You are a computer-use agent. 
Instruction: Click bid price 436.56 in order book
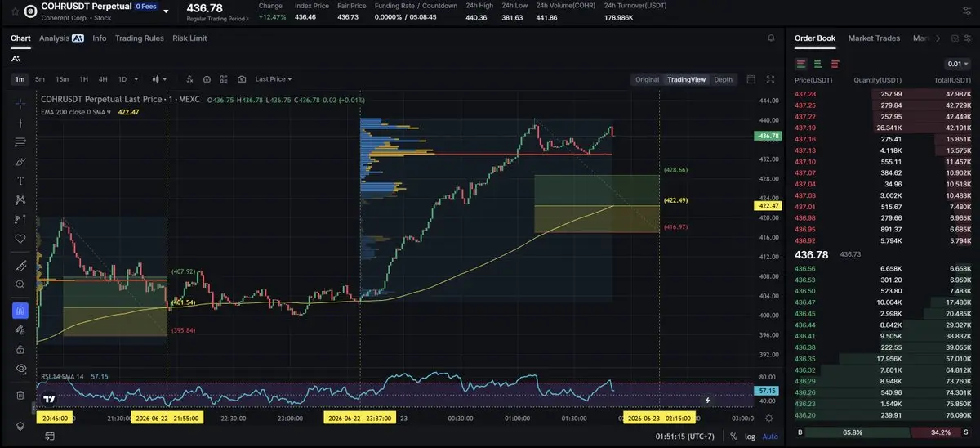(x=804, y=268)
